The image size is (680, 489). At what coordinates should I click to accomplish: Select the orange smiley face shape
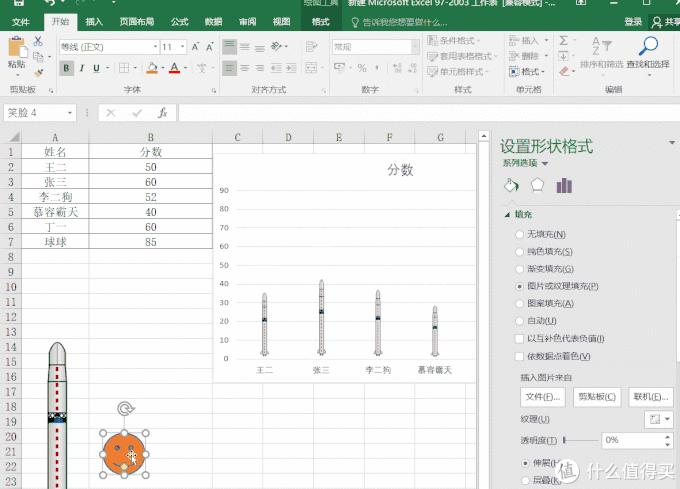124,453
